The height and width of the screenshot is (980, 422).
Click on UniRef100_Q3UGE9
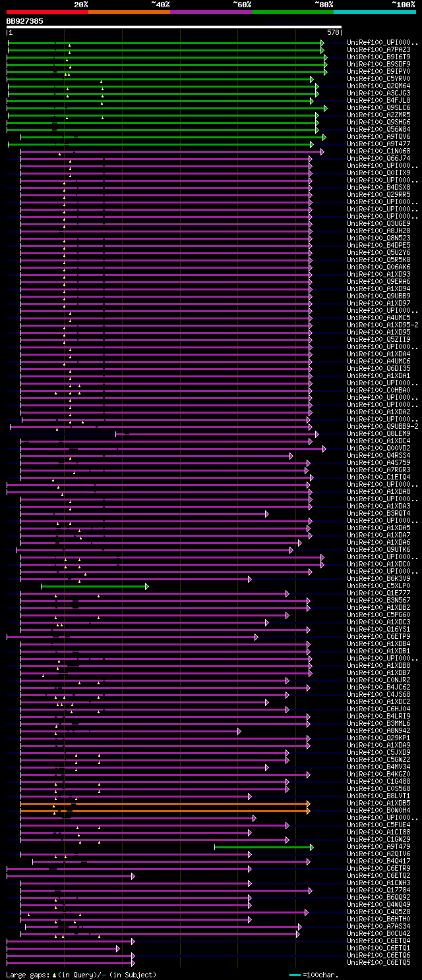tap(378, 223)
